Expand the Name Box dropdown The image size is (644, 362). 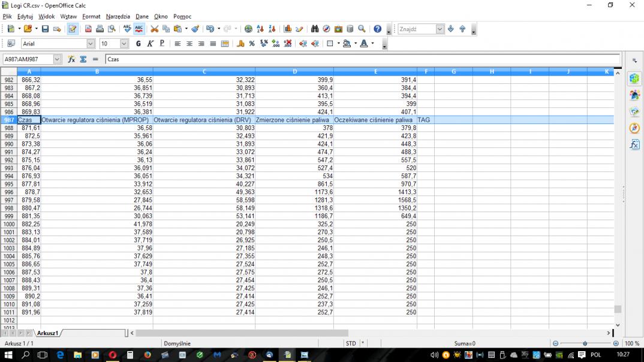tap(57, 59)
